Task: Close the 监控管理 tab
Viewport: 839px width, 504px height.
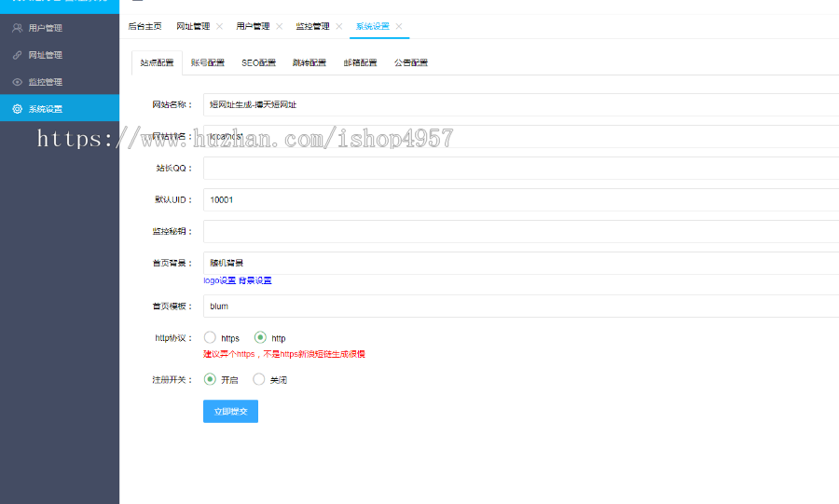Action: point(339,26)
